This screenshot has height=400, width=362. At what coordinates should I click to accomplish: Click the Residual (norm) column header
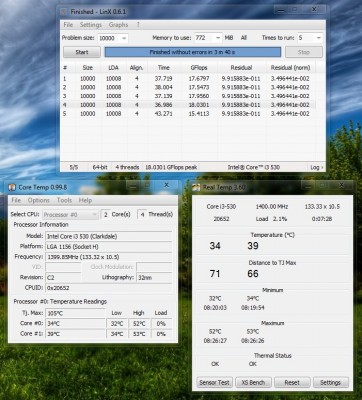290,68
